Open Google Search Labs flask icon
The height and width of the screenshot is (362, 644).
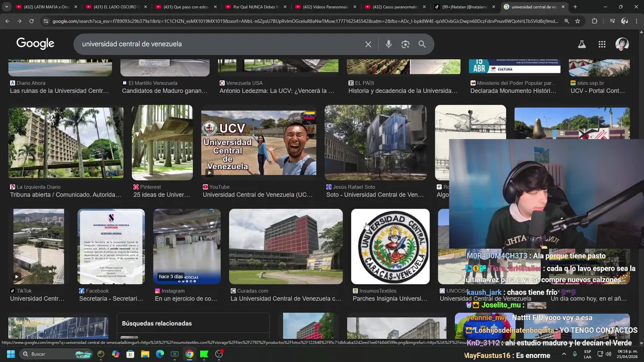tap(582, 44)
